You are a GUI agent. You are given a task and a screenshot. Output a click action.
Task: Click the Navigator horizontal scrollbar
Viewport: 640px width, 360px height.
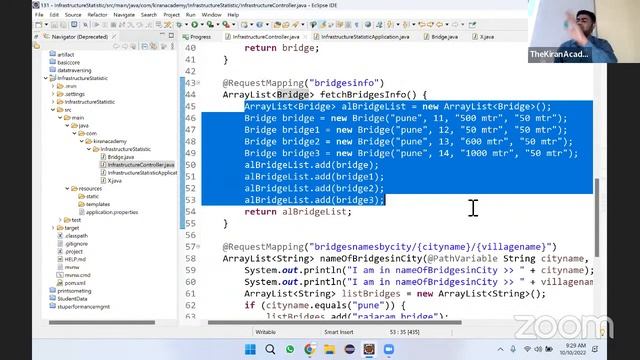tap(102, 322)
